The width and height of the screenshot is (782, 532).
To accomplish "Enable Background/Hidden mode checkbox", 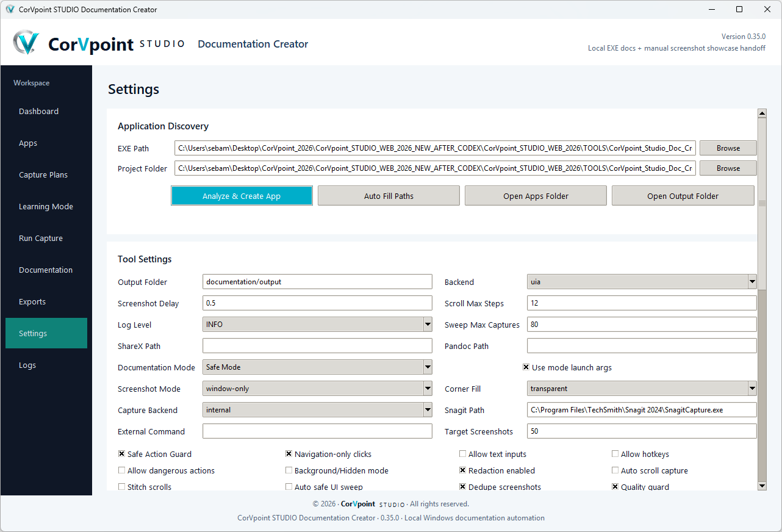I will [289, 470].
